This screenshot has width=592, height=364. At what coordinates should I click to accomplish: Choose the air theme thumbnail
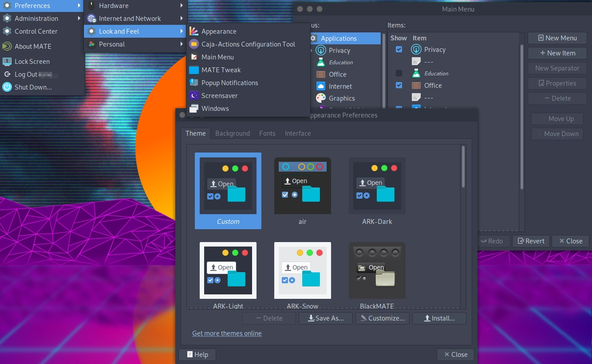(x=303, y=191)
